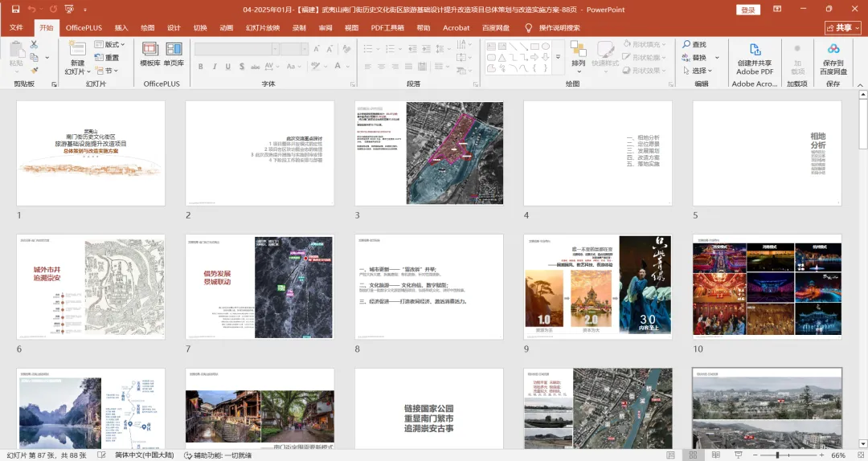Click the 66% zoom level
This screenshot has width=868, height=461.
tap(838, 455)
